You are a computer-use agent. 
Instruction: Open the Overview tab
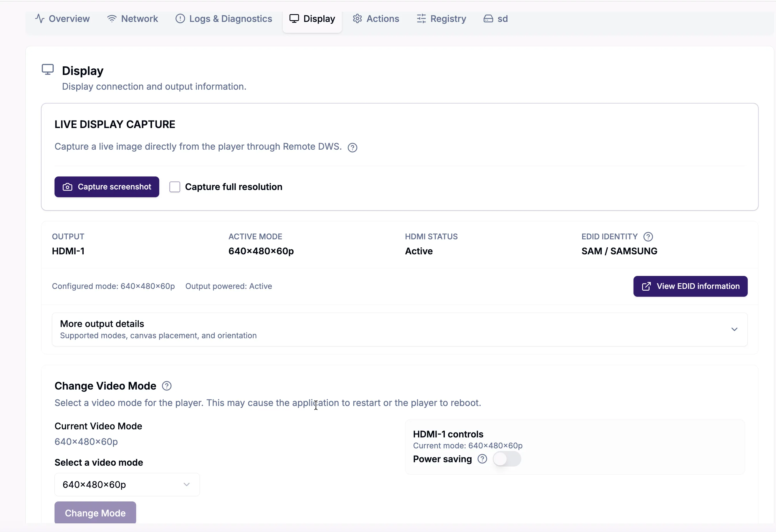click(x=62, y=19)
